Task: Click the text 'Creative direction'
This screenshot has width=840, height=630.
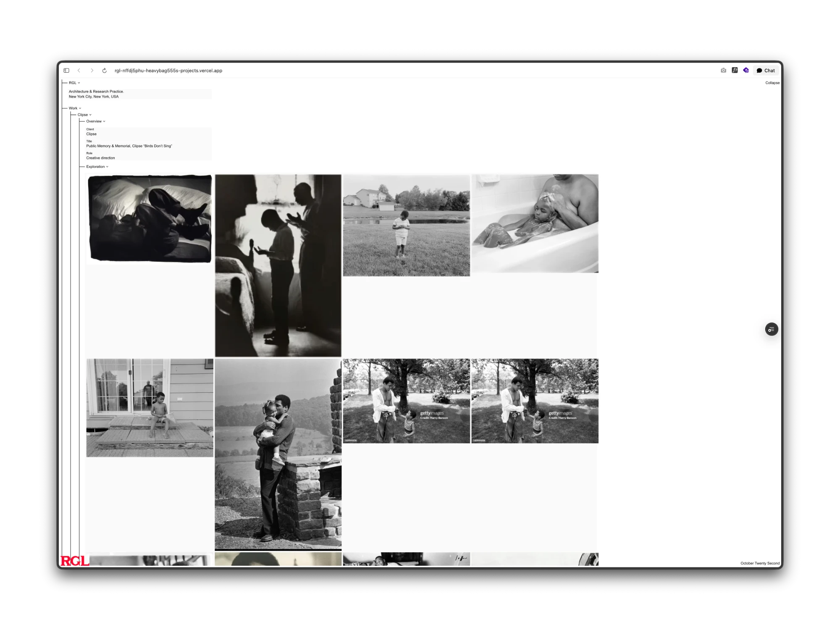Action: pyautogui.click(x=100, y=158)
